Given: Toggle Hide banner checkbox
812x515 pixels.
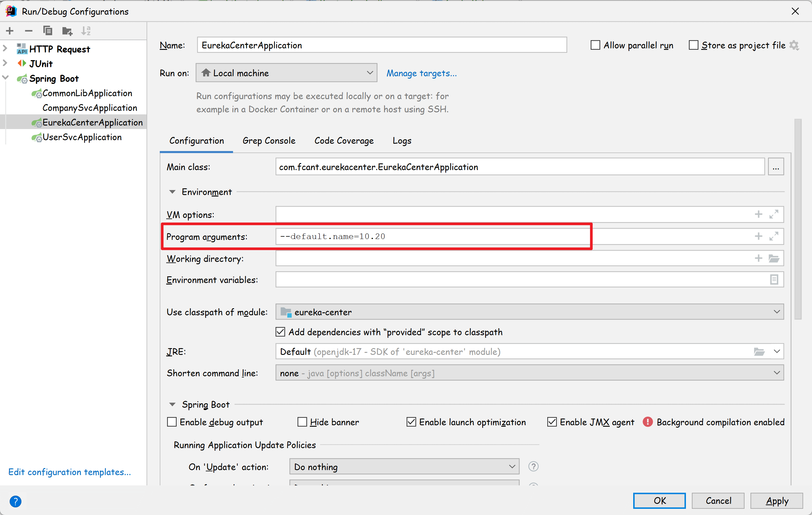Looking at the screenshot, I should [302, 422].
